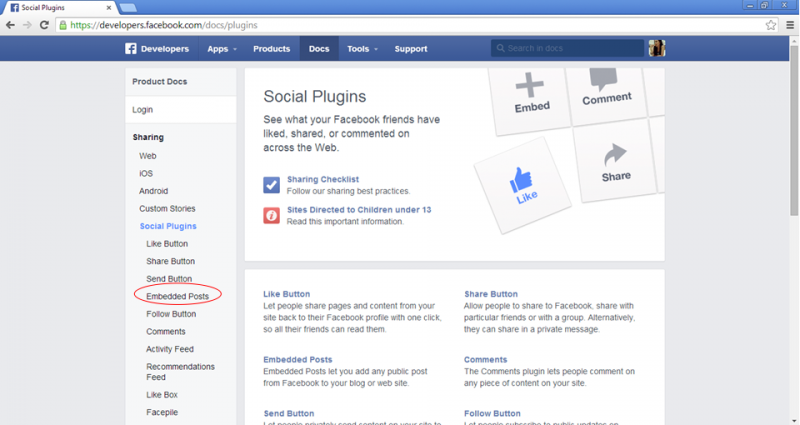The image size is (800, 425).
Task: Open a new browser tab
Action: click(128, 8)
